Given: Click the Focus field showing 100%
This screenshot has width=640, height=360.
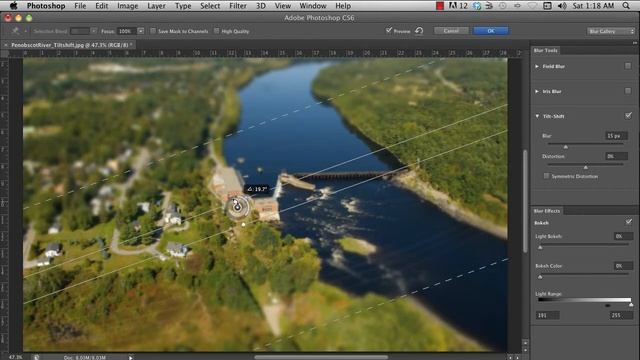Looking at the screenshot, I should (127, 31).
